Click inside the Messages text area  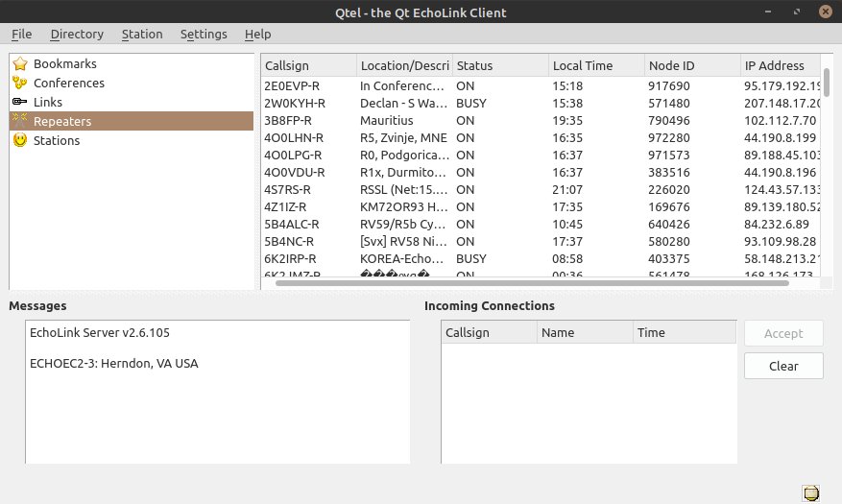(x=218, y=392)
